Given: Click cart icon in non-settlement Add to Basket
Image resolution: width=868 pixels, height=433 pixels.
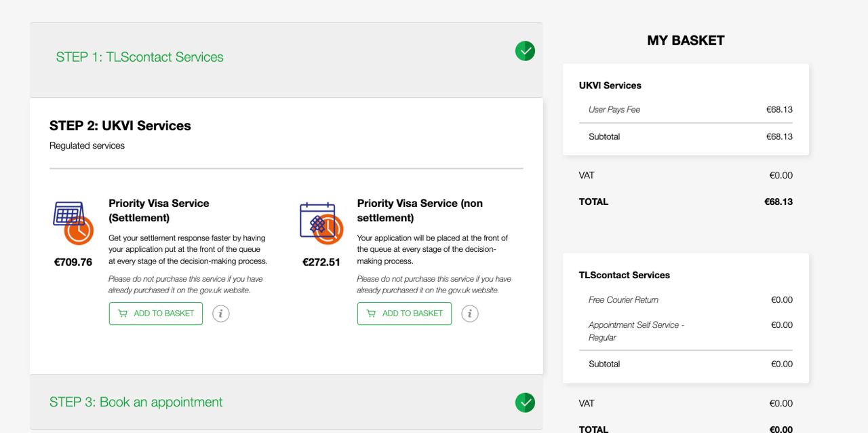Looking at the screenshot, I should [371, 314].
